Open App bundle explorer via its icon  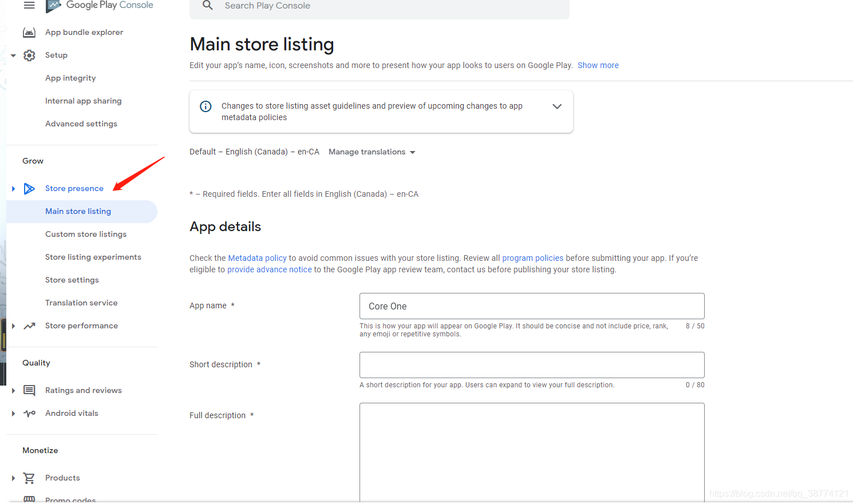click(x=29, y=32)
